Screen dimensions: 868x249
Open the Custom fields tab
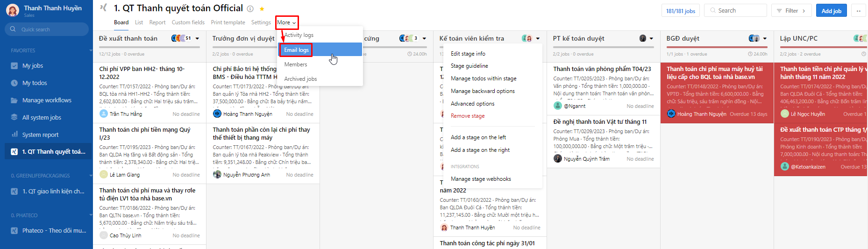click(x=188, y=22)
